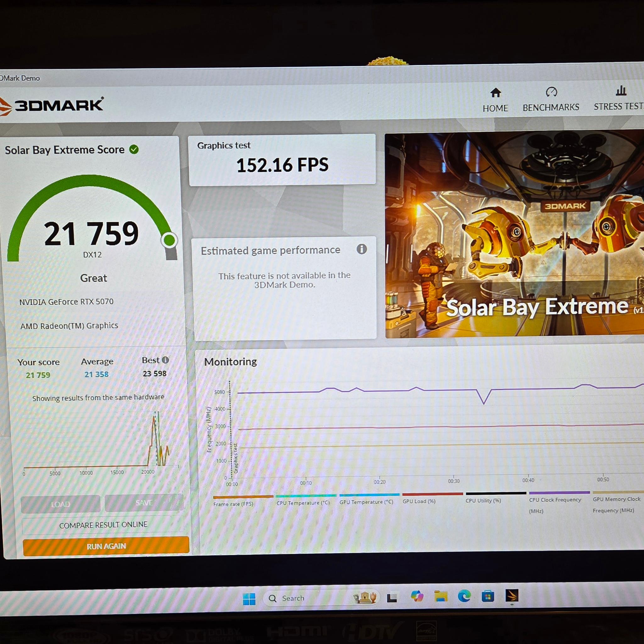644x644 pixels.
Task: Toggle the GPU Load (%) legend series
Action: 419,501
